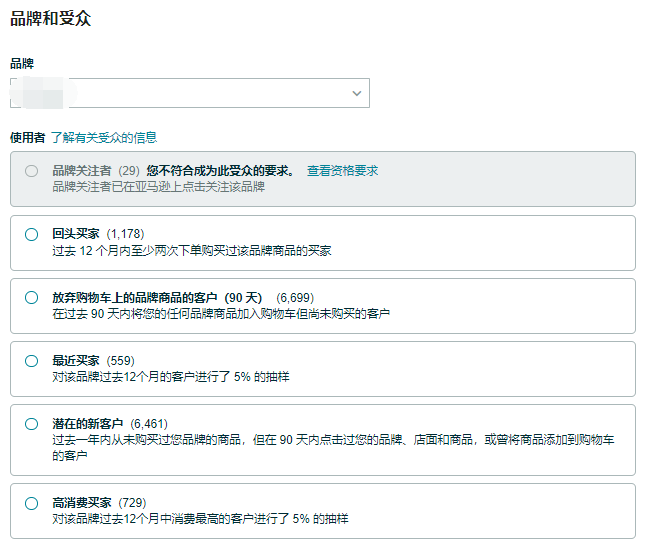Open the 品牌 selection combo box field
645x546 pixels.
click(x=190, y=93)
